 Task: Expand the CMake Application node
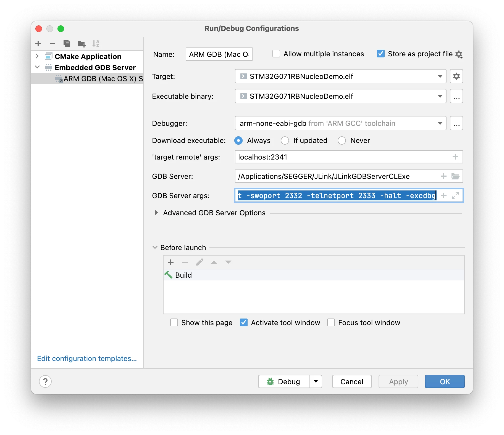37,56
